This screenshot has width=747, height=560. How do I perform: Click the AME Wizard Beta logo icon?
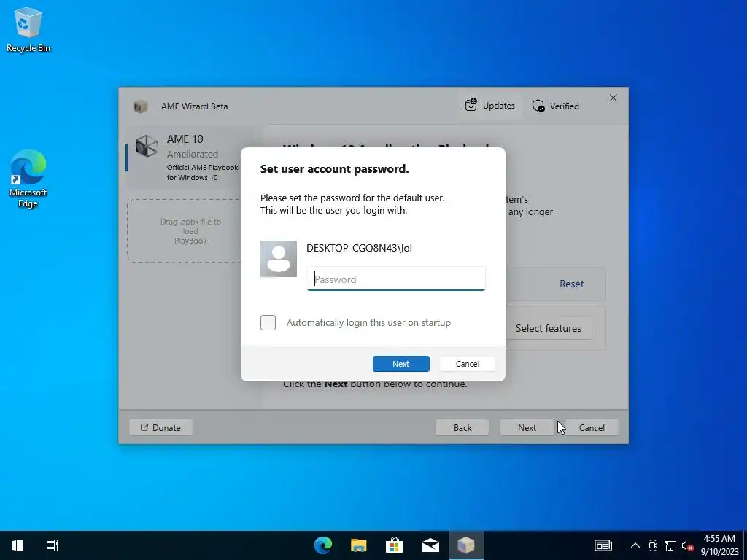tap(141, 106)
